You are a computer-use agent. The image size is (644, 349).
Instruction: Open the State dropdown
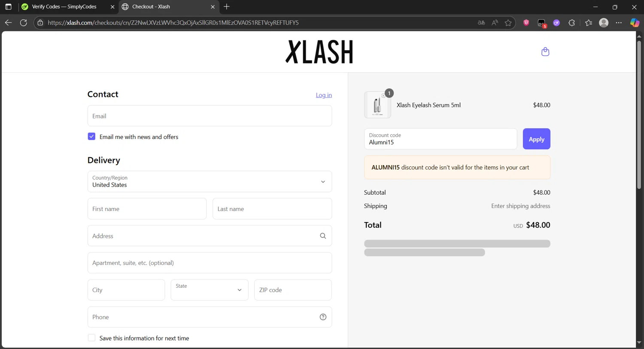(210, 290)
